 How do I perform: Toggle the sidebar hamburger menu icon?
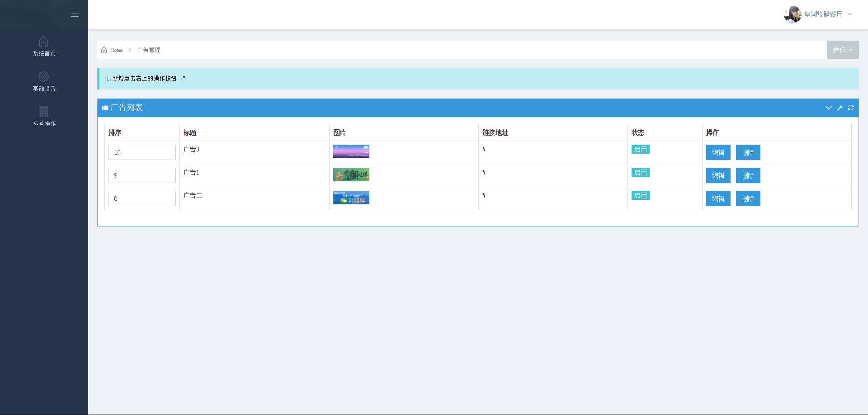(x=75, y=14)
